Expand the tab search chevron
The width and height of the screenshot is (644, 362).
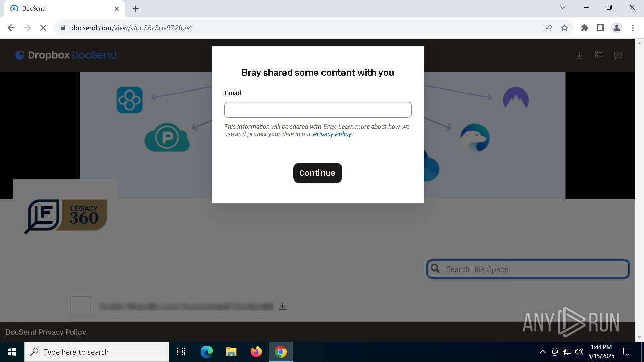coord(563,8)
